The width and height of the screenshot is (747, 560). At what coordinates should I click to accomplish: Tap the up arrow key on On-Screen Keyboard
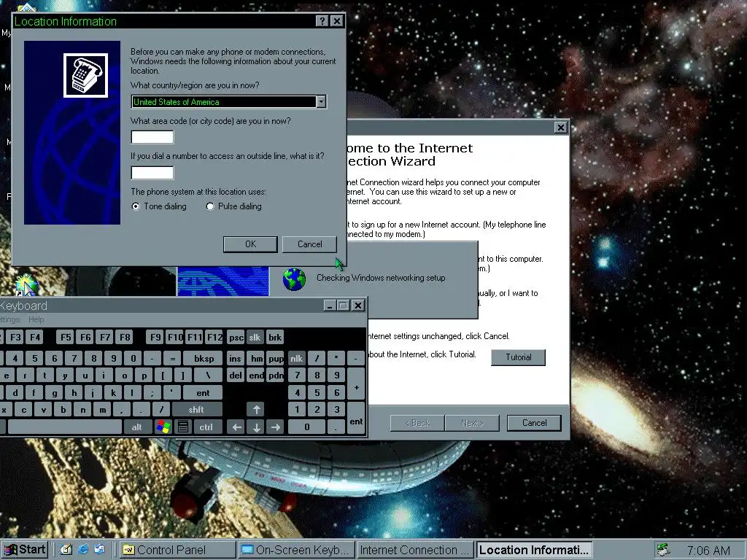[256, 410]
